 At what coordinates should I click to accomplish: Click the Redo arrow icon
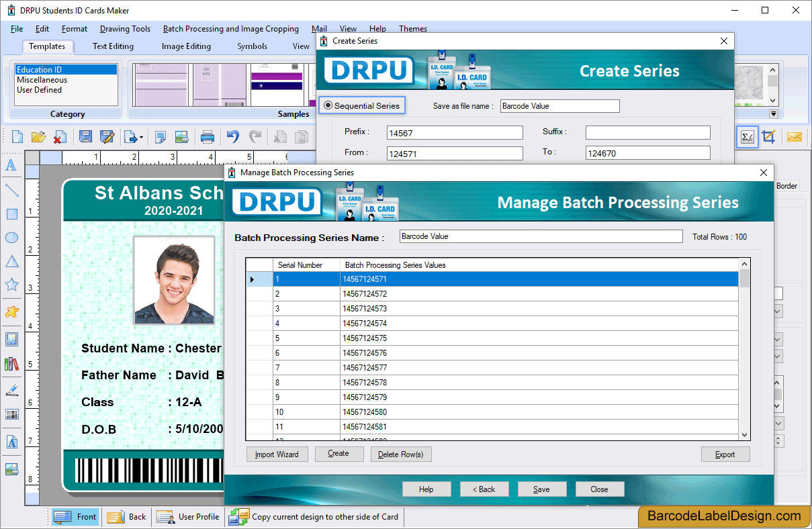pos(255,137)
